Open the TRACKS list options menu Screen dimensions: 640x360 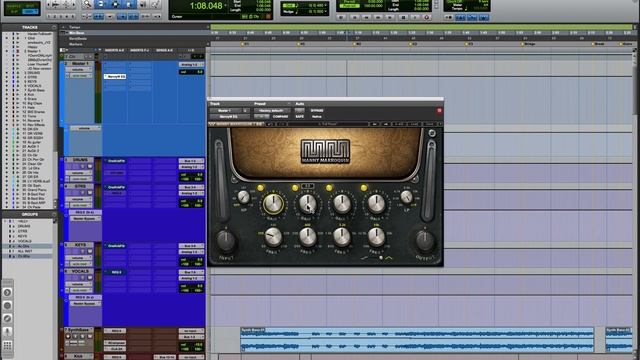[x=53, y=27]
